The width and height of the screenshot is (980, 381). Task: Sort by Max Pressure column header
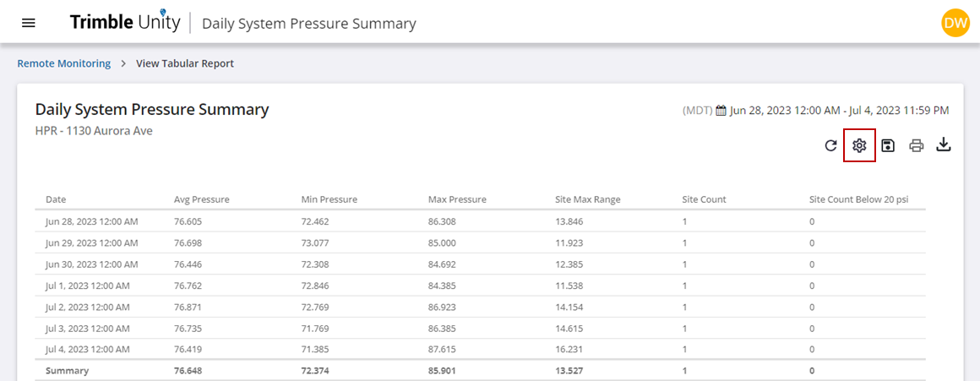pos(457,199)
